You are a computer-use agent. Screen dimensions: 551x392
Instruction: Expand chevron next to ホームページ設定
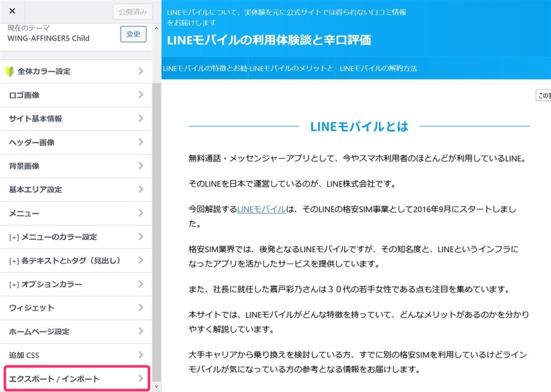point(141,331)
